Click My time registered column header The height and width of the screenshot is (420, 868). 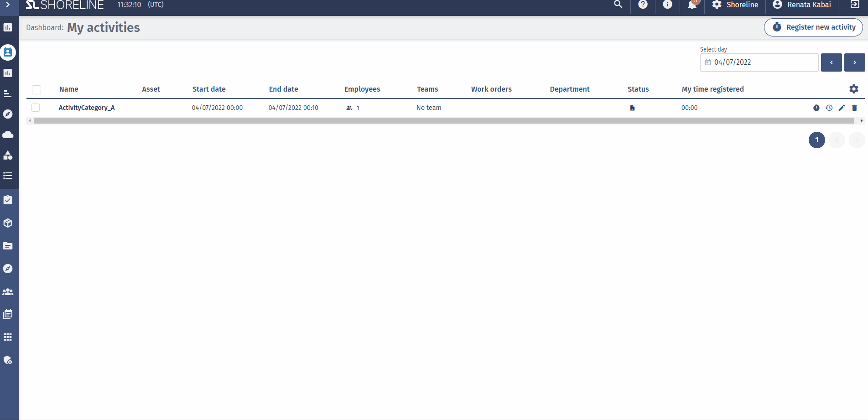tap(713, 89)
